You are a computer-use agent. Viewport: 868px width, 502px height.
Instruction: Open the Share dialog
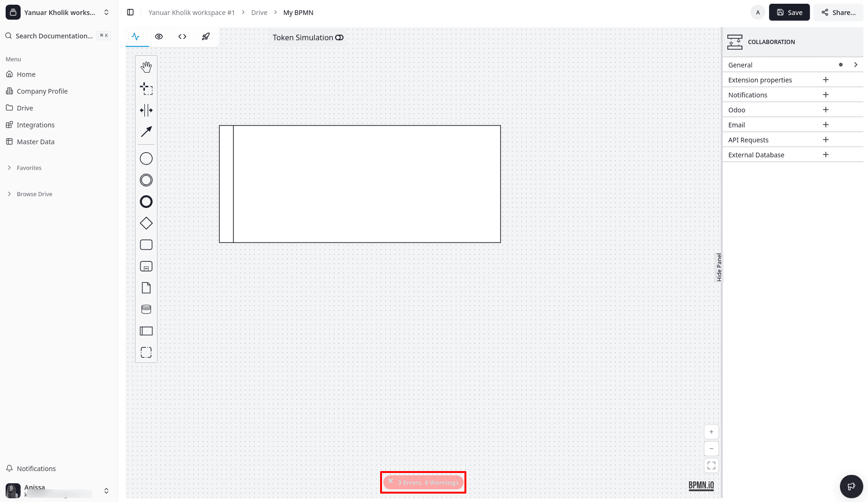(838, 13)
